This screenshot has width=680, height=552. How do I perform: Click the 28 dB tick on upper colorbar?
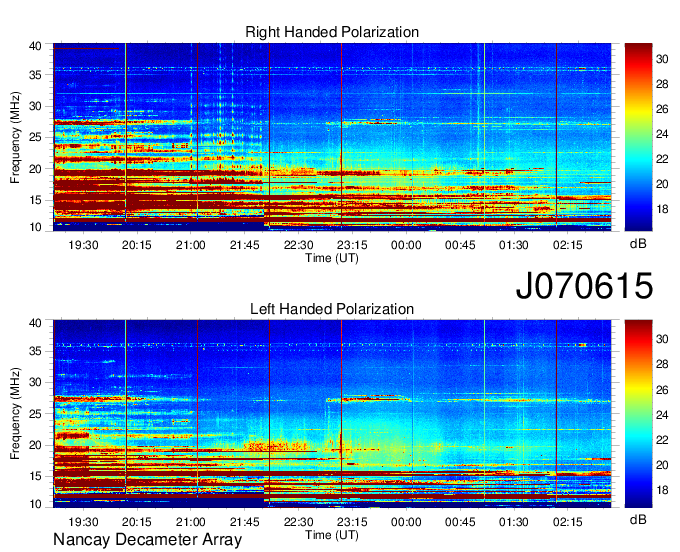click(662, 84)
